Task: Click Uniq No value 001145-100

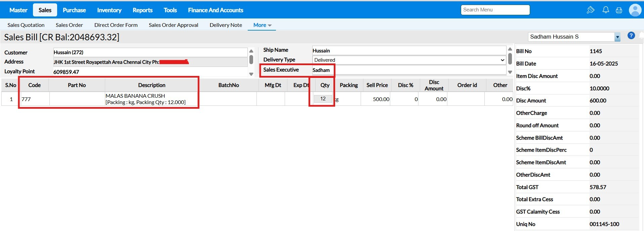Action: coord(604,224)
